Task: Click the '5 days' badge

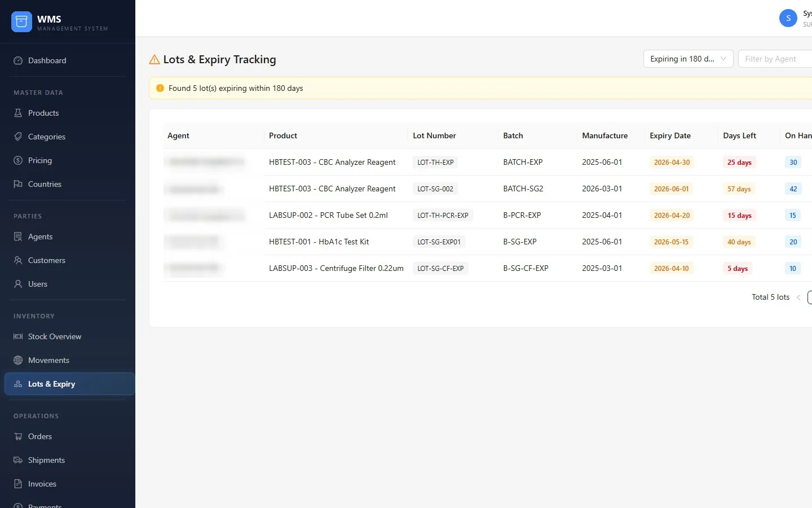Action: tap(738, 269)
